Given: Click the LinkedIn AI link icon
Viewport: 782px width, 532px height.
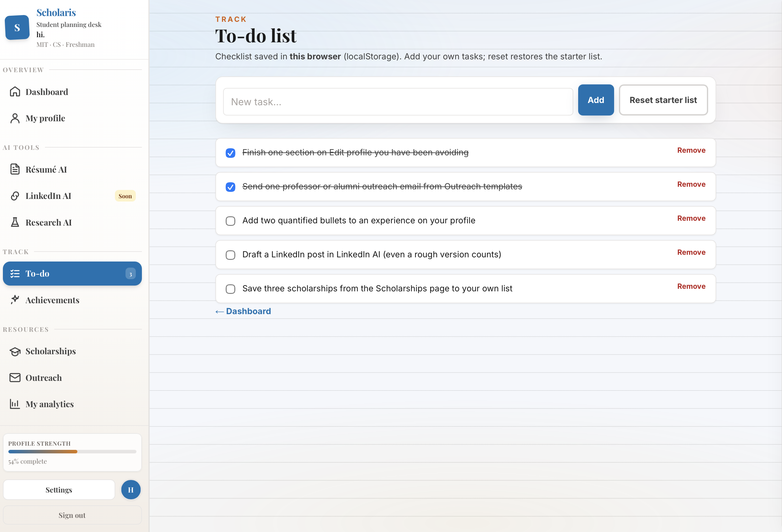Looking at the screenshot, I should 15,196.
